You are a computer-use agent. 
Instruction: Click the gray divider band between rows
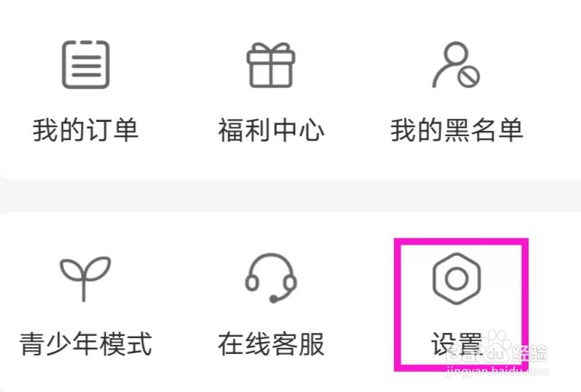pos(290,195)
